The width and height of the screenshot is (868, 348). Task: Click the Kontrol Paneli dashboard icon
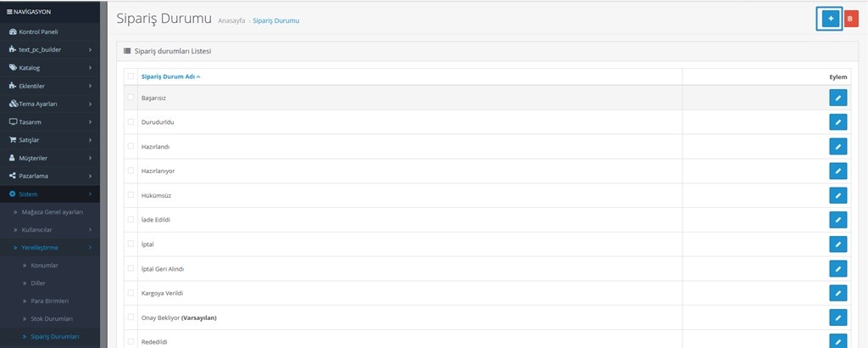[13, 31]
